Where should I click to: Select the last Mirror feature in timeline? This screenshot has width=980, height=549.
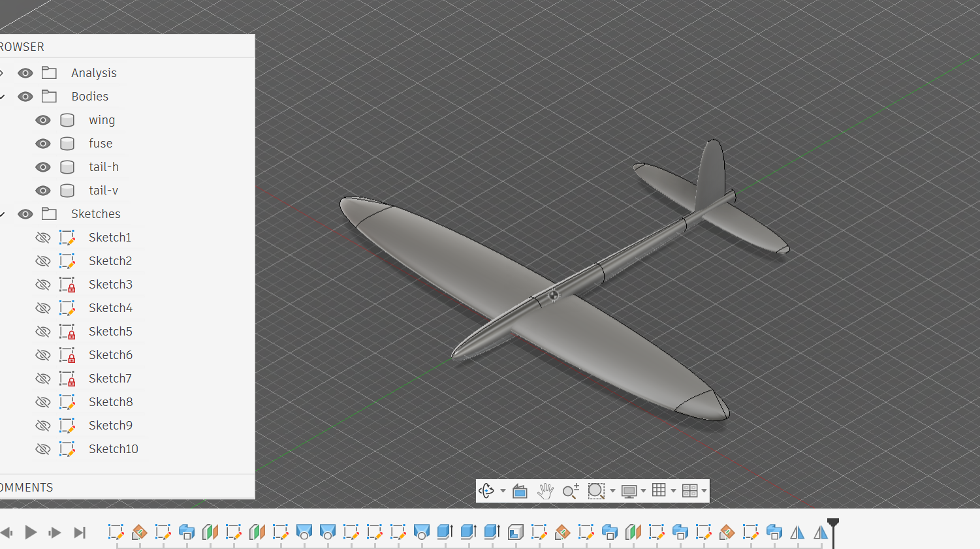coord(821,532)
